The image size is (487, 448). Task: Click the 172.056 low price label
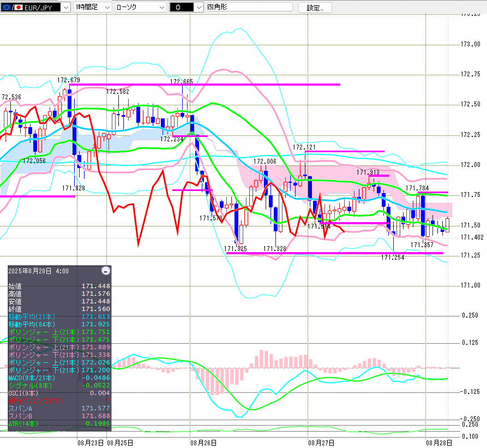(x=34, y=161)
